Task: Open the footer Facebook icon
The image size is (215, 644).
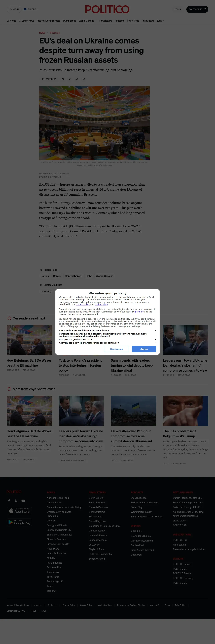Action: (9, 501)
